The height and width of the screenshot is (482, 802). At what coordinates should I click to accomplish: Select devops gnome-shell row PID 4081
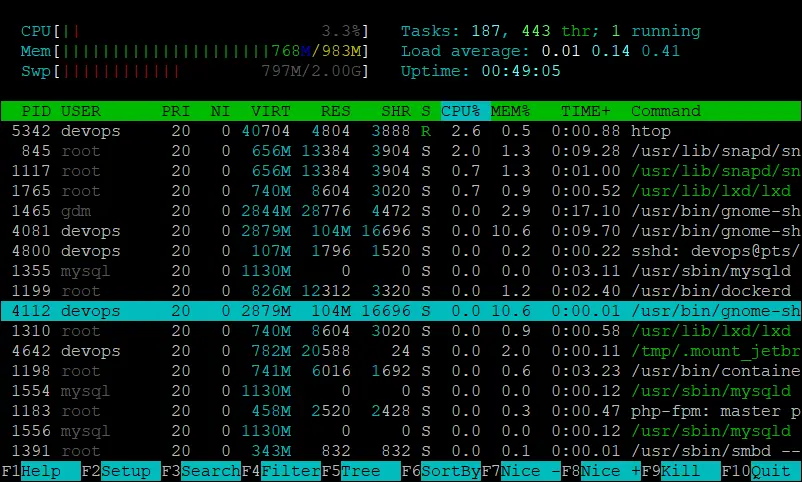point(401,231)
